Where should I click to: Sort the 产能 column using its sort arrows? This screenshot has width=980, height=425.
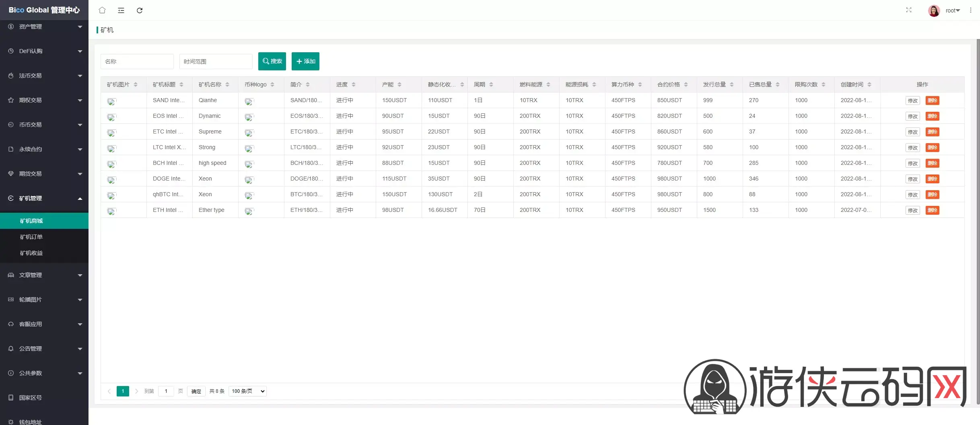[x=399, y=84]
